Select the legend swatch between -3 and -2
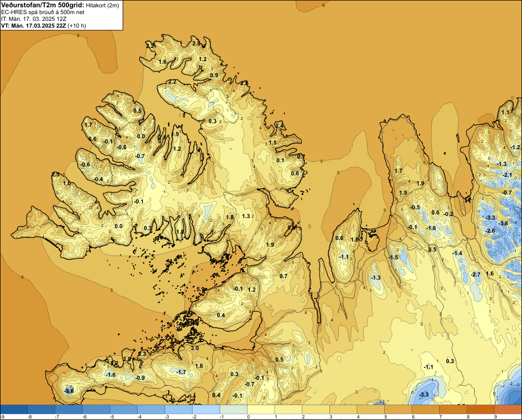The image size is (522, 420). click(x=179, y=410)
